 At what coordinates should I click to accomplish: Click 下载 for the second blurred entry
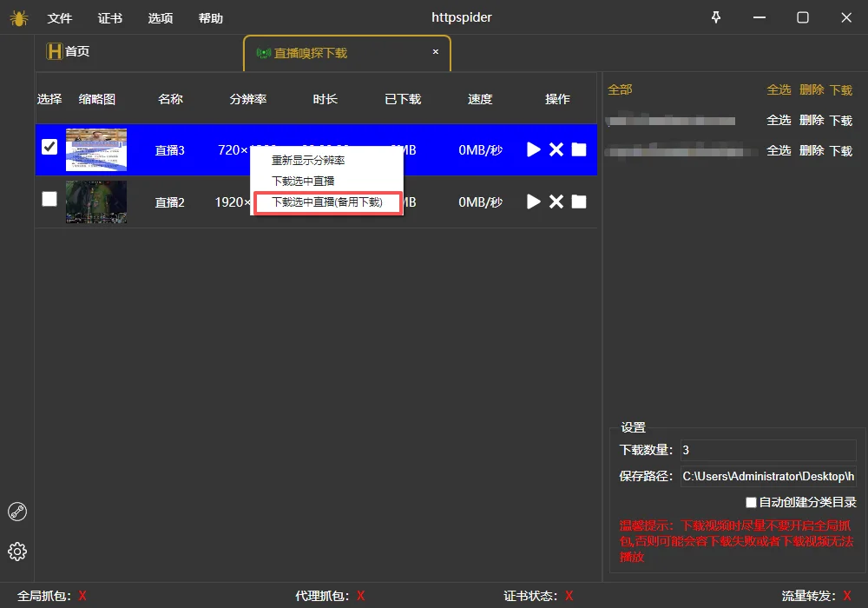pos(841,150)
